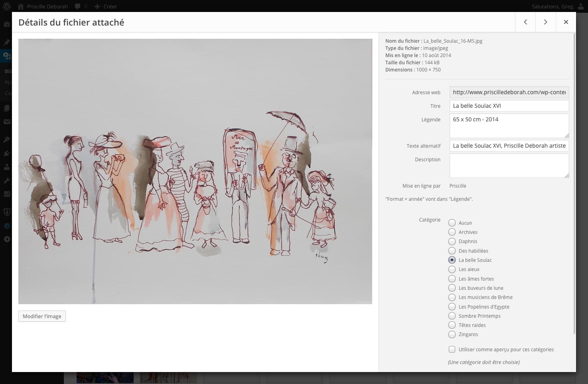
Task: Click the blue thumbnail in the media library behind
Action: [x=105, y=378]
